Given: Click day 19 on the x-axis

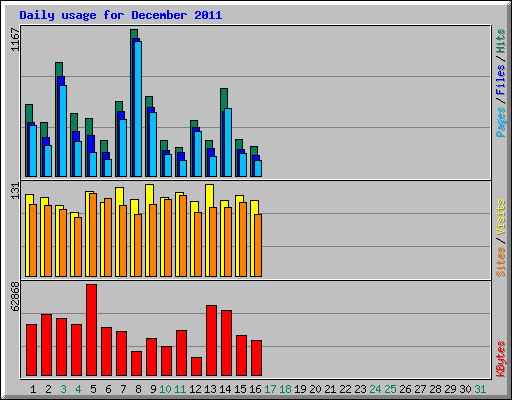Looking at the screenshot, I should coord(300,389).
